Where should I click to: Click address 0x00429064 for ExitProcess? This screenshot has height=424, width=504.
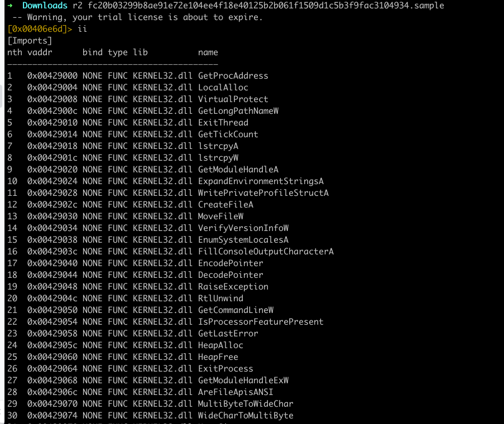coord(52,369)
